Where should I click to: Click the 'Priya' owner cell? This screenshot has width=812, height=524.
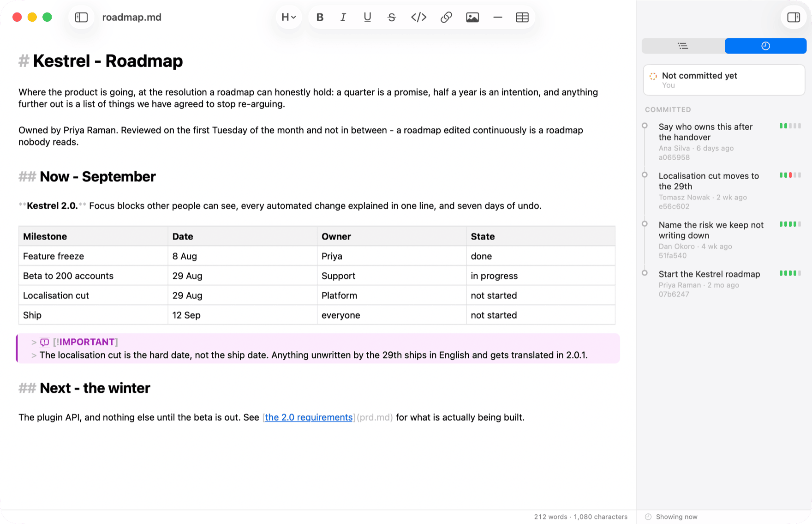tap(392, 256)
